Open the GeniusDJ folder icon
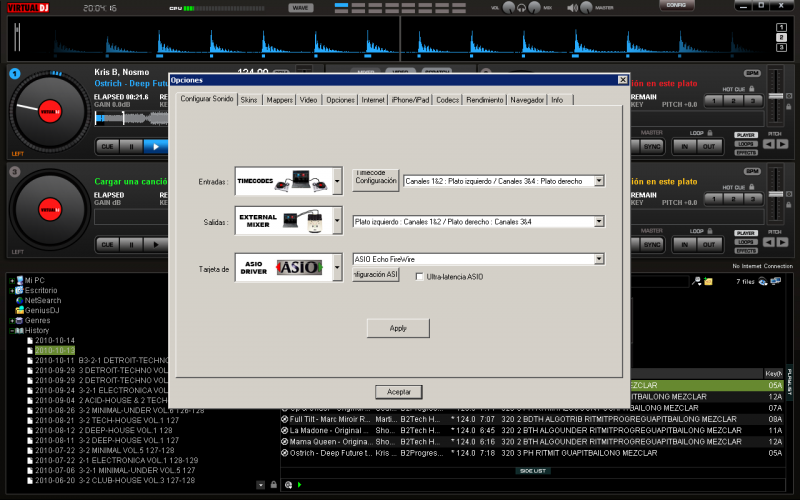800x500 pixels. [20, 310]
